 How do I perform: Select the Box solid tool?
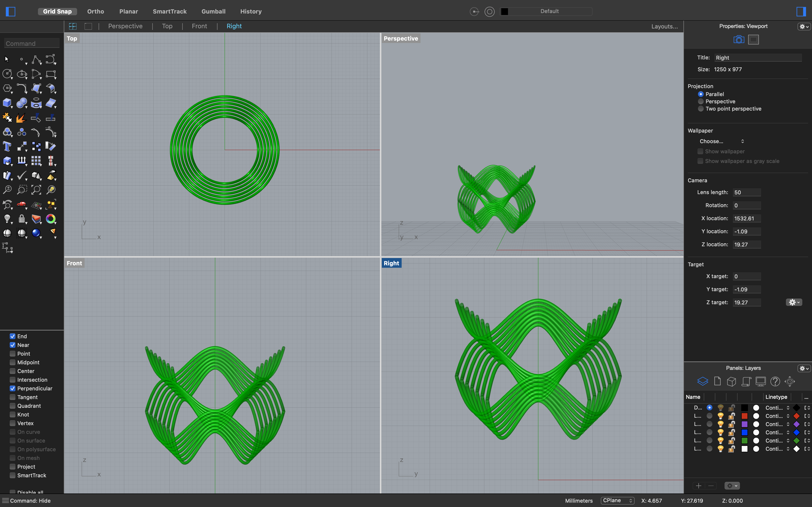pyautogui.click(x=7, y=103)
